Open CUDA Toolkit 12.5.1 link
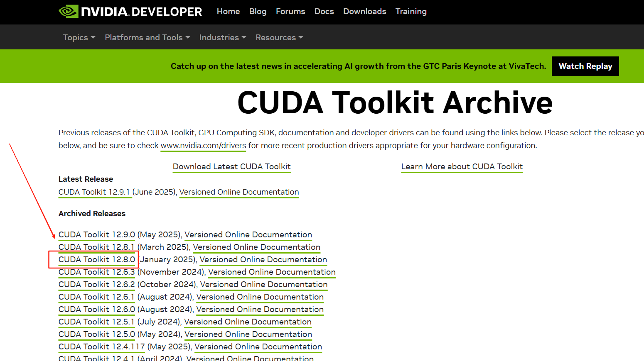Viewport: 644px width, 361px height. (96, 322)
